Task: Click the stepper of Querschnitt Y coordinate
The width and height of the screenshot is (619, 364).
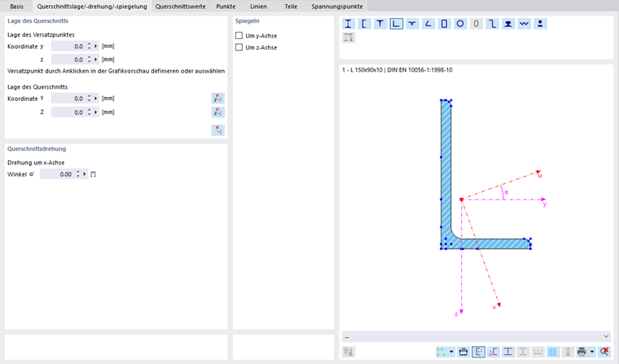Action: click(x=90, y=99)
